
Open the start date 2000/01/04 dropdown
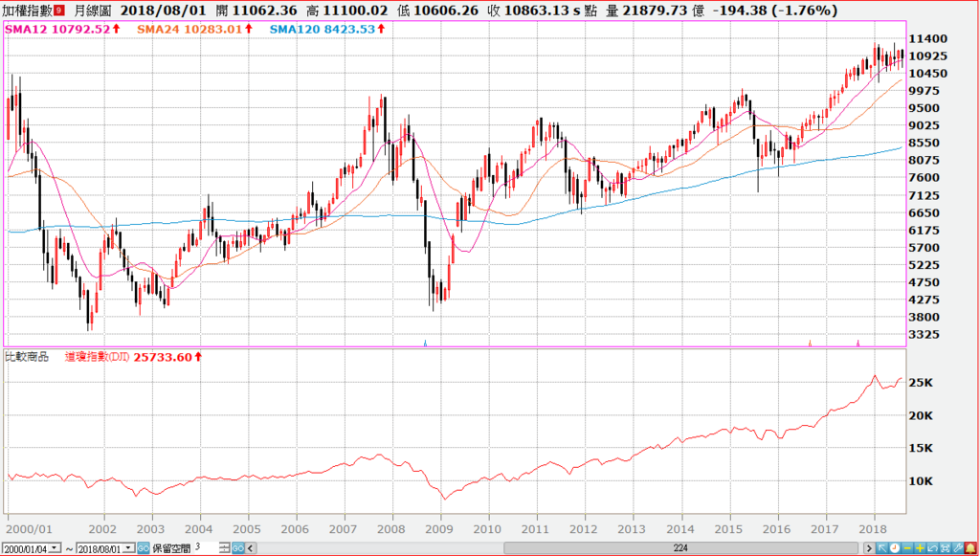click(x=55, y=548)
